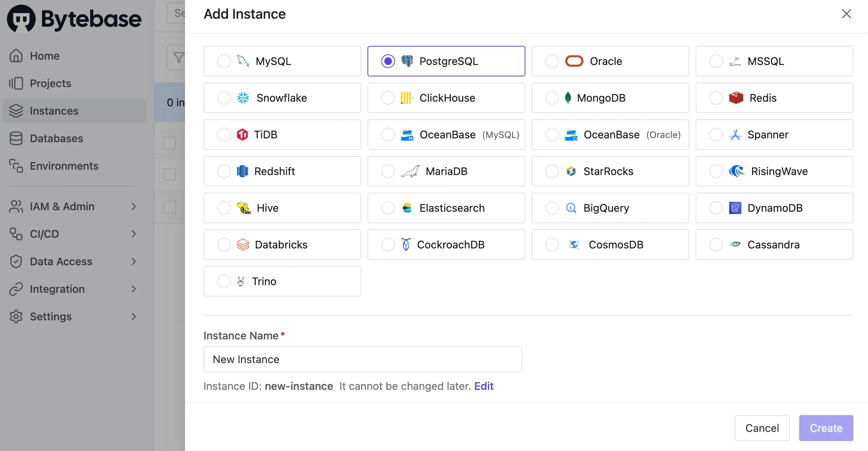Click the Cancel button
The width and height of the screenshot is (868, 451).
(x=762, y=428)
